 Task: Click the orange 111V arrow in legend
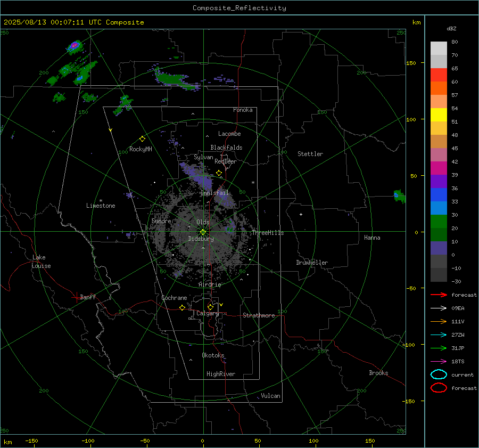(439, 321)
